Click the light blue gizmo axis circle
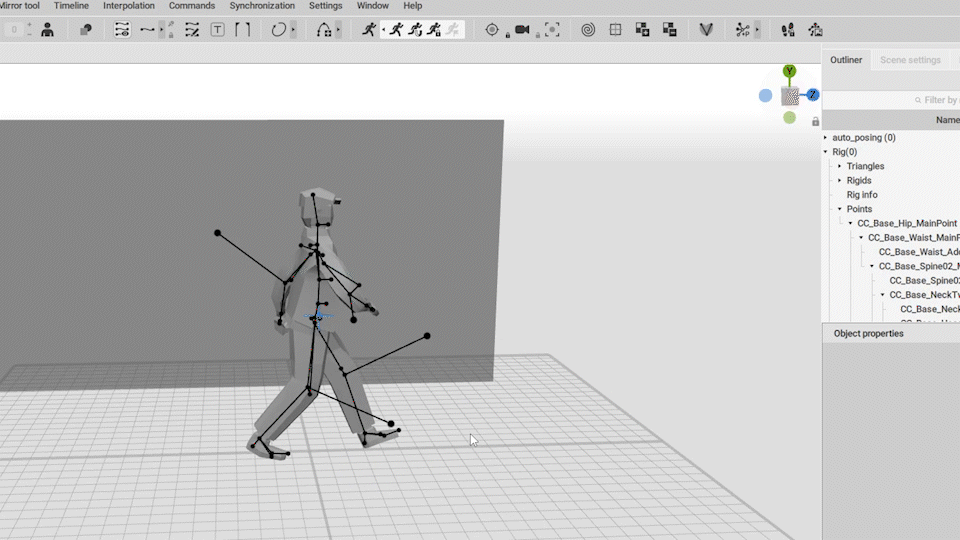 point(765,96)
